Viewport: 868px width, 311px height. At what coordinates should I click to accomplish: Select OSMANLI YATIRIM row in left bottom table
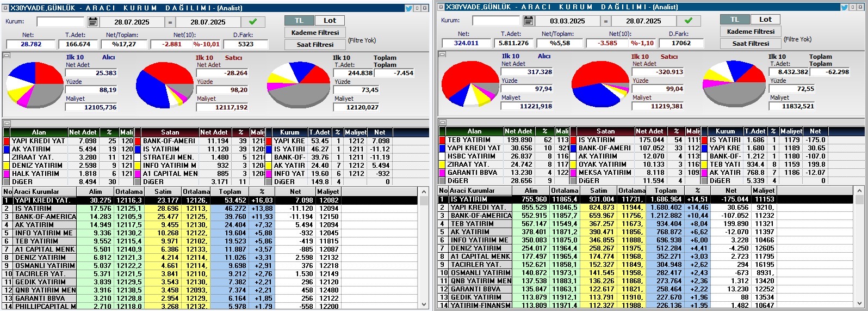[210, 266]
